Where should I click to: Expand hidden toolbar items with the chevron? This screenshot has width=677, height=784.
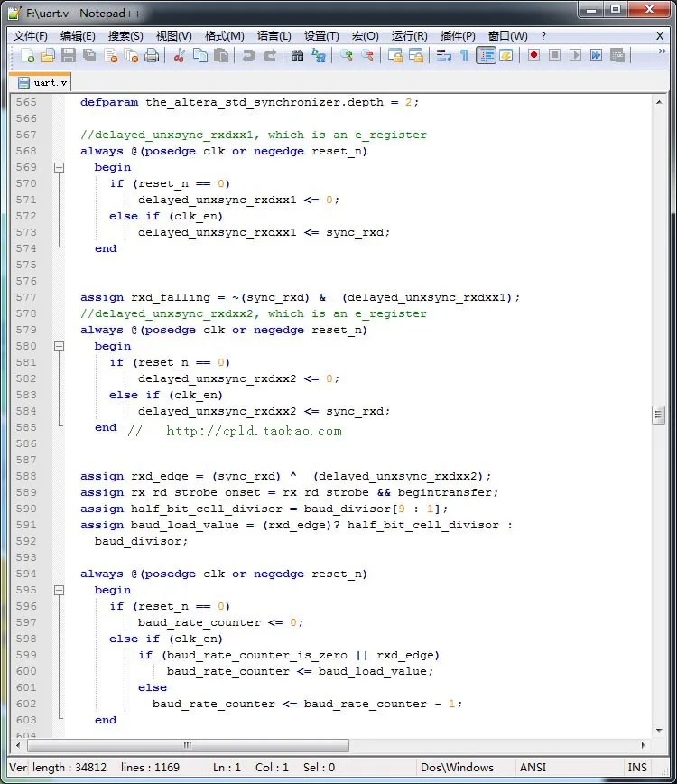662,51
